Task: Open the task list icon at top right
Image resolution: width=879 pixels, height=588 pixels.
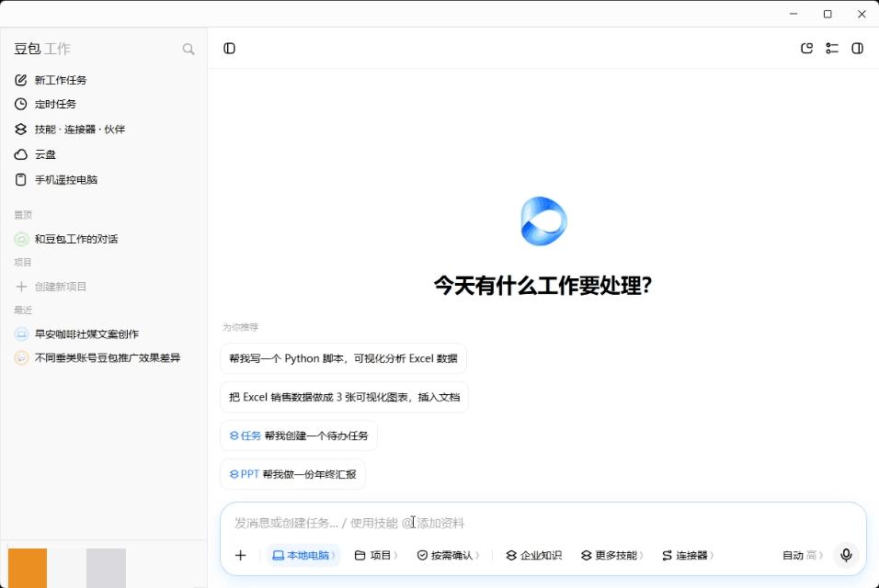Action: tap(832, 48)
